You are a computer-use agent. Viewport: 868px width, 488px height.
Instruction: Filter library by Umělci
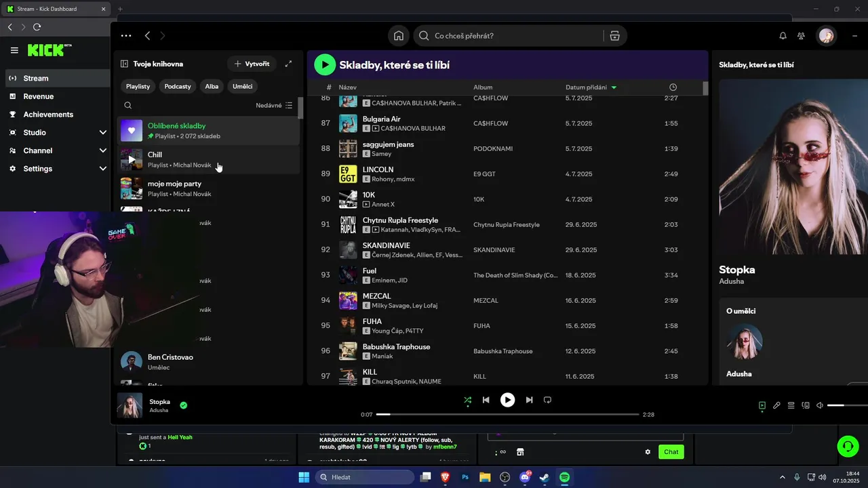tap(242, 86)
